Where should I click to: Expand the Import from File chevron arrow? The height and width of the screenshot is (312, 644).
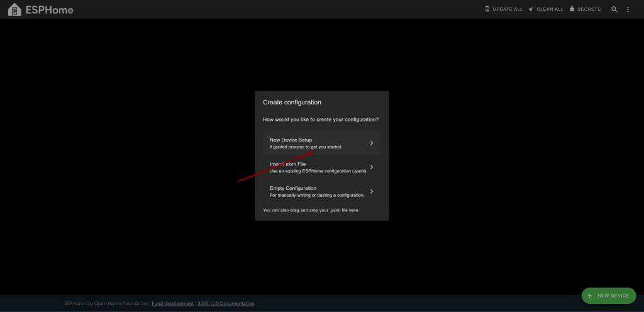372,167
